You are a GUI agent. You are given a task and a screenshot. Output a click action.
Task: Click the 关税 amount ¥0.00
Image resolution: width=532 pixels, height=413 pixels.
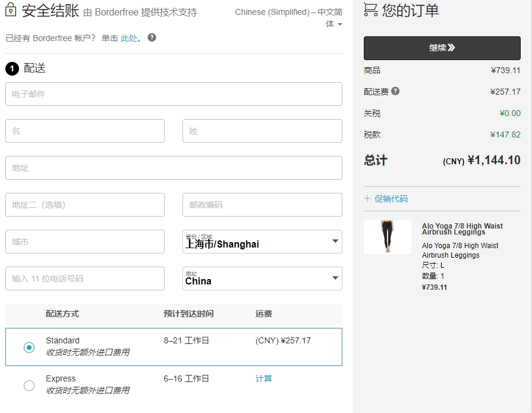click(510, 113)
